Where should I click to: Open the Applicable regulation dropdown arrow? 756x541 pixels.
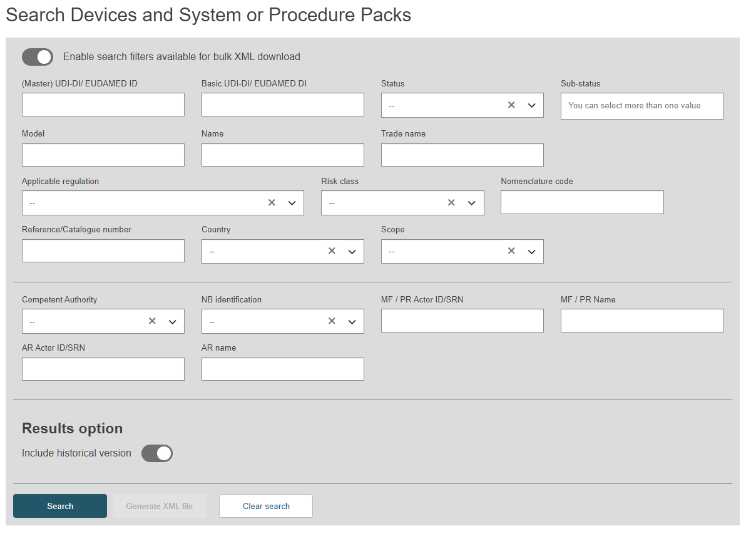pyautogui.click(x=292, y=203)
